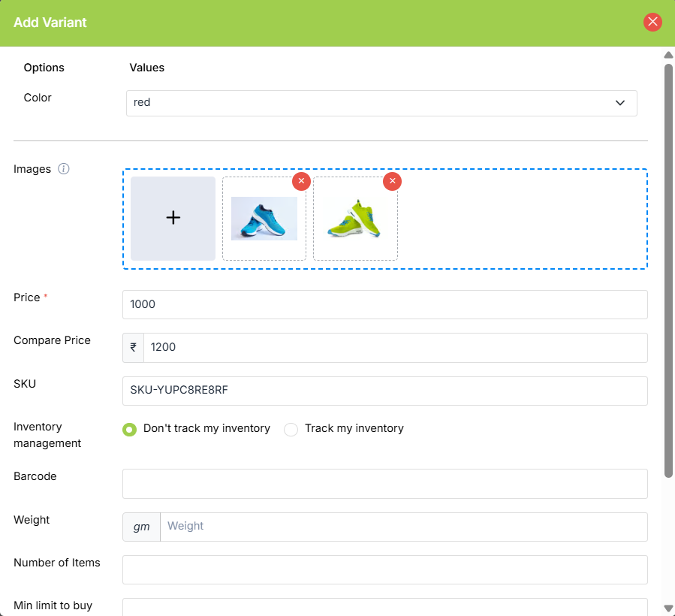Click the gm unit label in Weight

pyautogui.click(x=141, y=527)
